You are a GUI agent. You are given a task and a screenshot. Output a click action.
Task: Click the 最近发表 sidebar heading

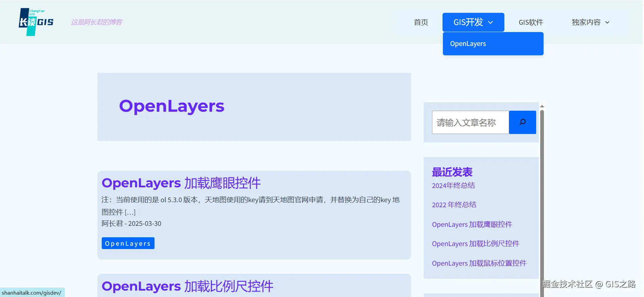pos(452,172)
